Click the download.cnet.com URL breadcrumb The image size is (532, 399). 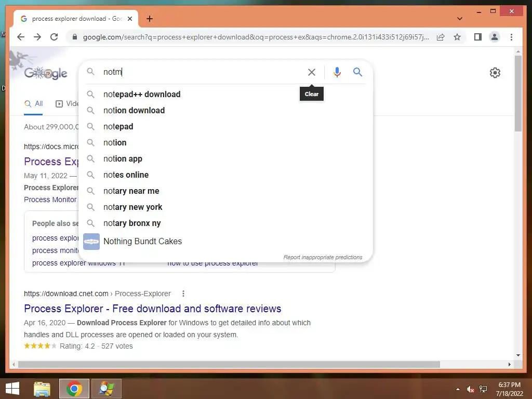[x=97, y=294]
